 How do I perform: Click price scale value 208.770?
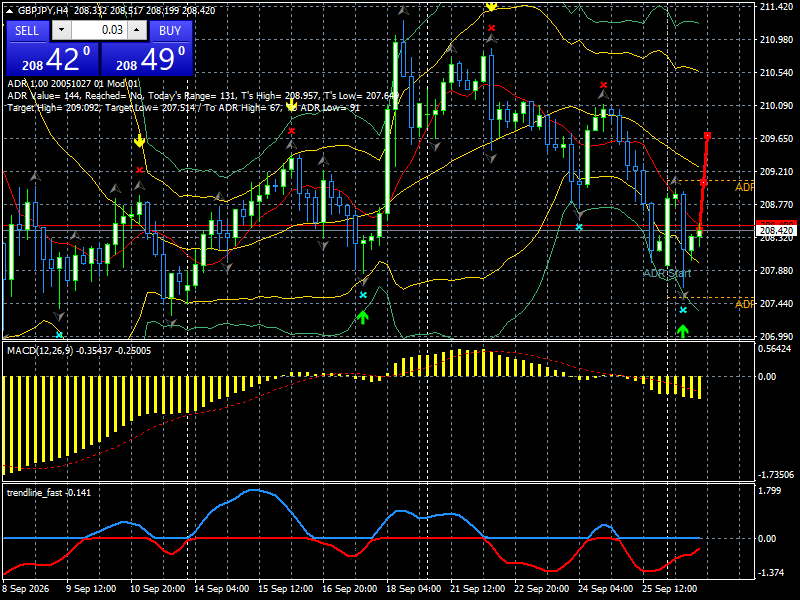pos(776,205)
